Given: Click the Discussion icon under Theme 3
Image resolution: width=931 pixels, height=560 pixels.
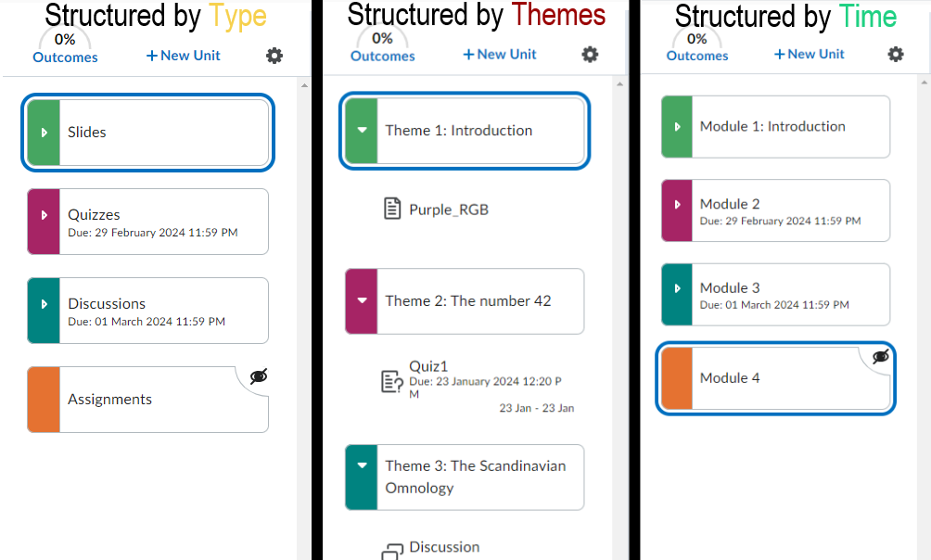Looking at the screenshot, I should (392, 550).
